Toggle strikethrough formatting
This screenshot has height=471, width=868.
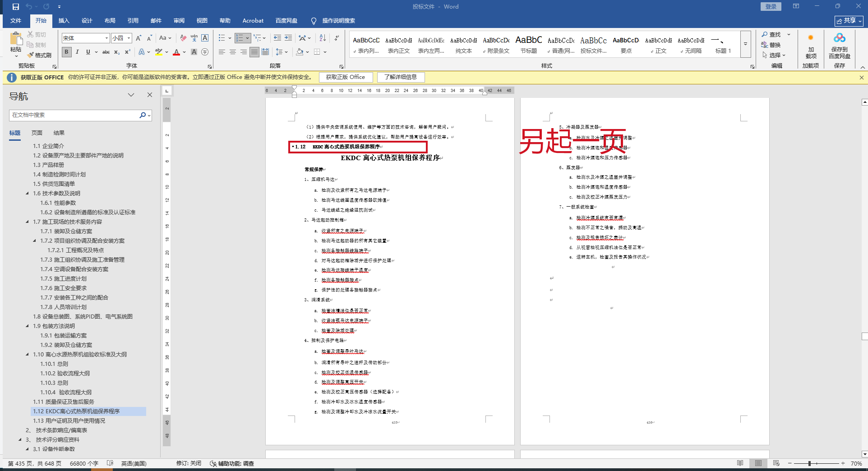coord(106,52)
